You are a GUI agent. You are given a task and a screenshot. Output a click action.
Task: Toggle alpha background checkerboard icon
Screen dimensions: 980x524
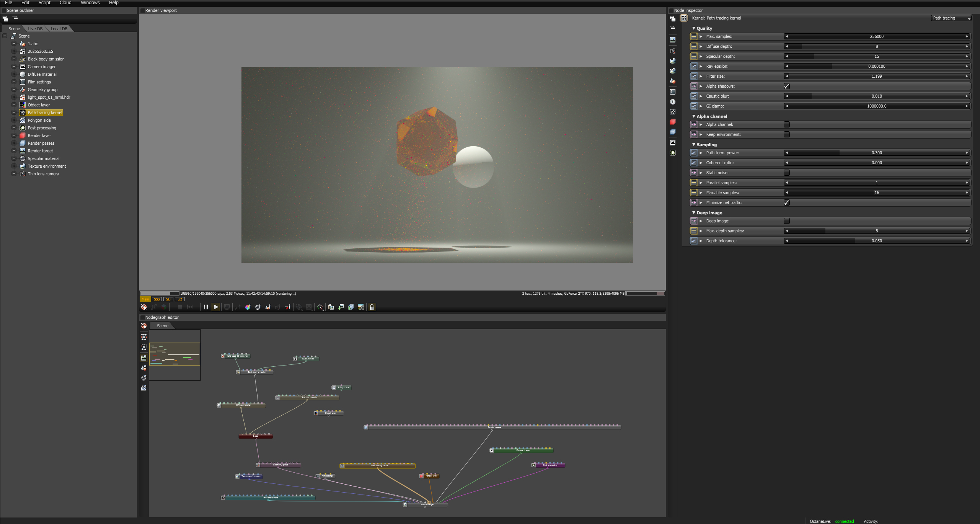click(x=361, y=307)
